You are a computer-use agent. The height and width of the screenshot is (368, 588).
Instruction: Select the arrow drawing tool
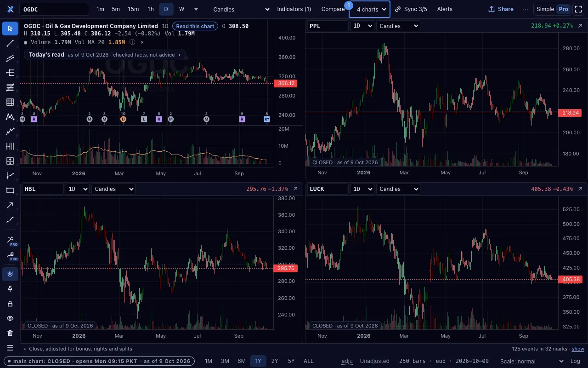click(x=10, y=205)
